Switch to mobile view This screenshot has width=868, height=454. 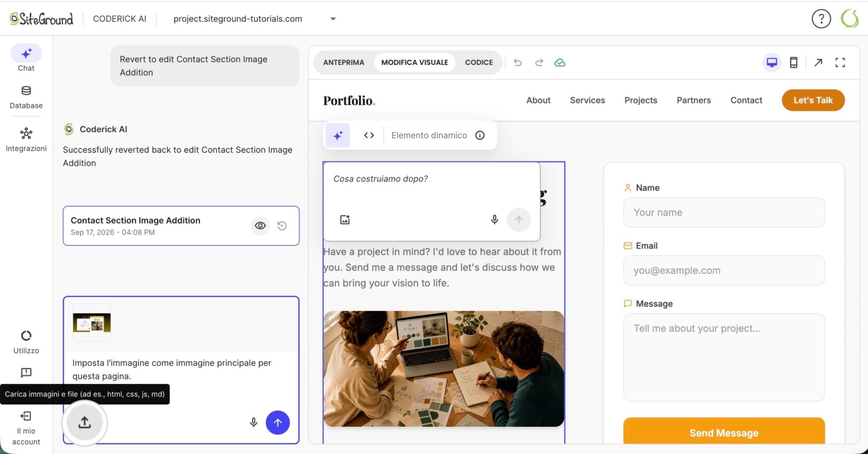pos(794,63)
